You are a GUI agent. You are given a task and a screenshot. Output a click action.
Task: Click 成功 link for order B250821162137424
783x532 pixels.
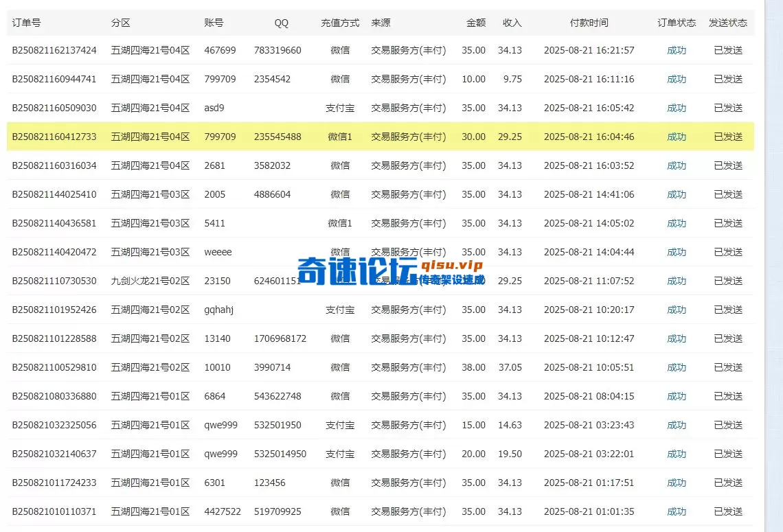point(676,50)
